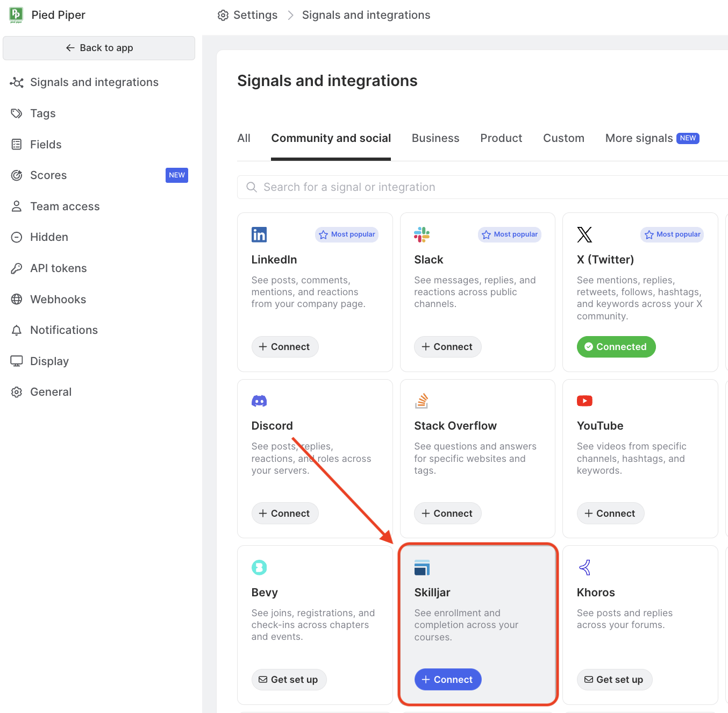Click the Fields sidebar icon

coord(17,144)
